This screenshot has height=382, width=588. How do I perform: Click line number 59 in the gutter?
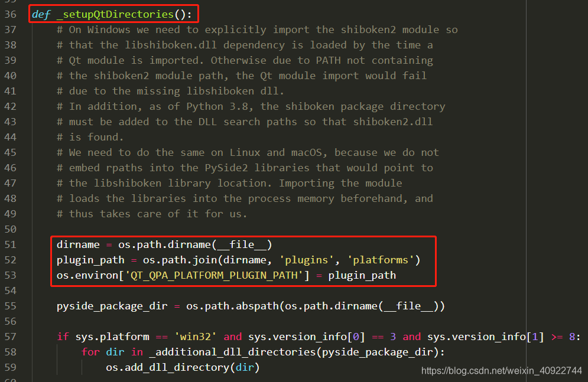[x=10, y=367]
